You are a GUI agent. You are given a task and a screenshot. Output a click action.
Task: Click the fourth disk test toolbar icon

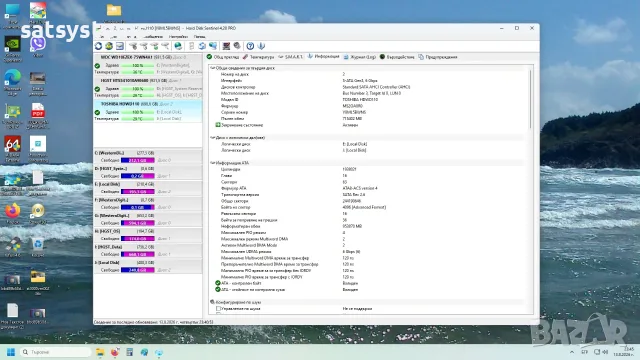[x=165, y=46]
